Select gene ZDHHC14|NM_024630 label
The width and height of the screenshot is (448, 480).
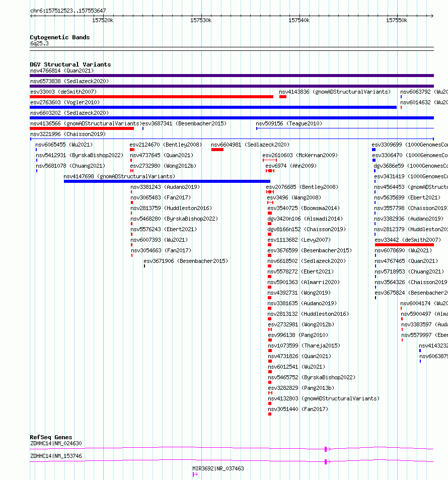56,444
